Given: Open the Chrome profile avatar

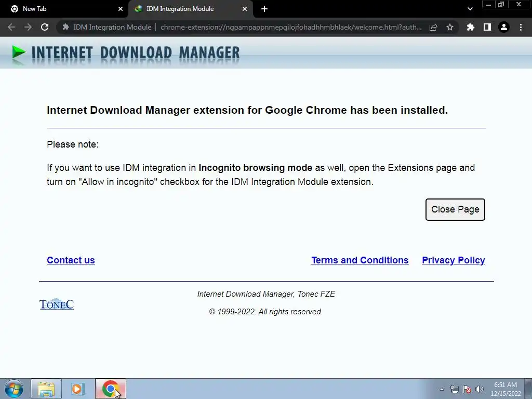Looking at the screenshot, I should pos(504,27).
